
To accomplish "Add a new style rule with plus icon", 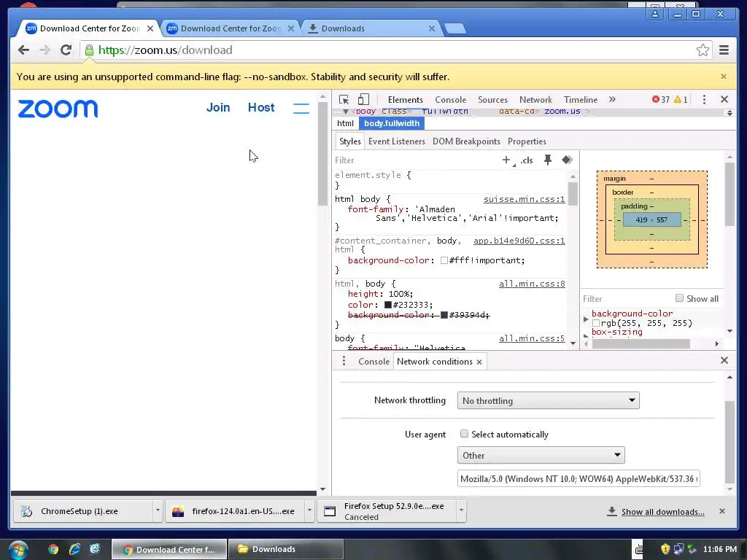I will [506, 160].
